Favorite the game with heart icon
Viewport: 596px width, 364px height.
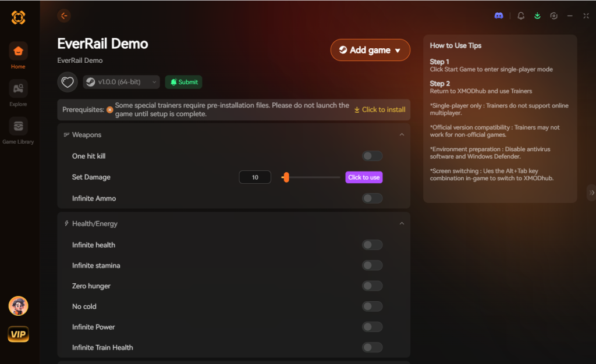point(68,82)
